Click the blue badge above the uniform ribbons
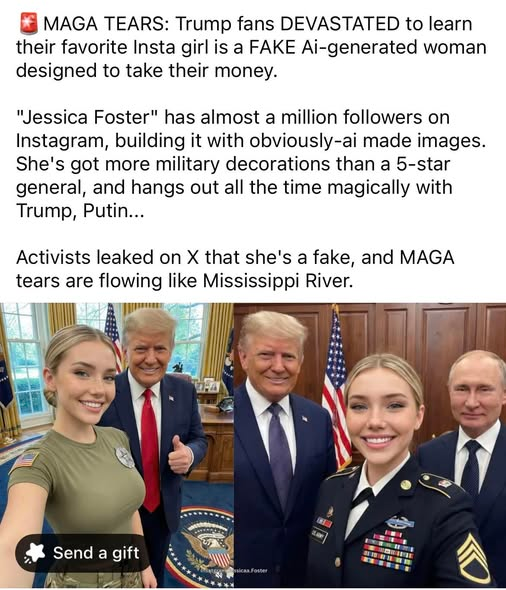Screen dimensions: 506x590 (400, 522)
